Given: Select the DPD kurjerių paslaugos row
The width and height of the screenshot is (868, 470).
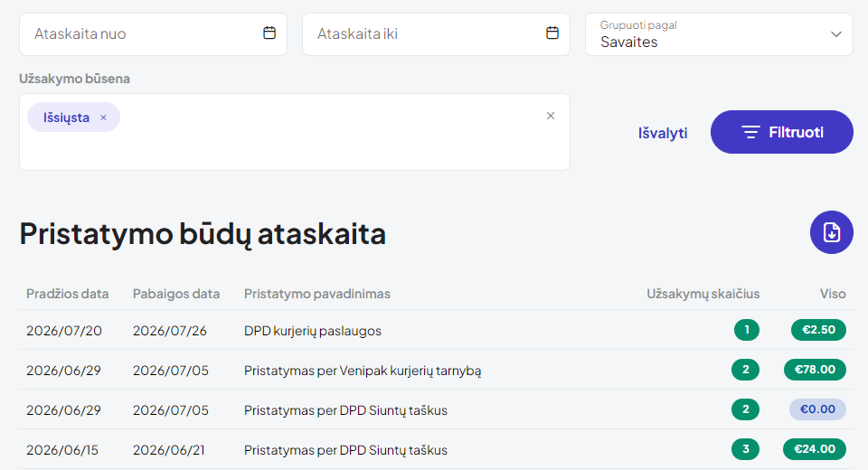Looking at the screenshot, I should (436, 330).
